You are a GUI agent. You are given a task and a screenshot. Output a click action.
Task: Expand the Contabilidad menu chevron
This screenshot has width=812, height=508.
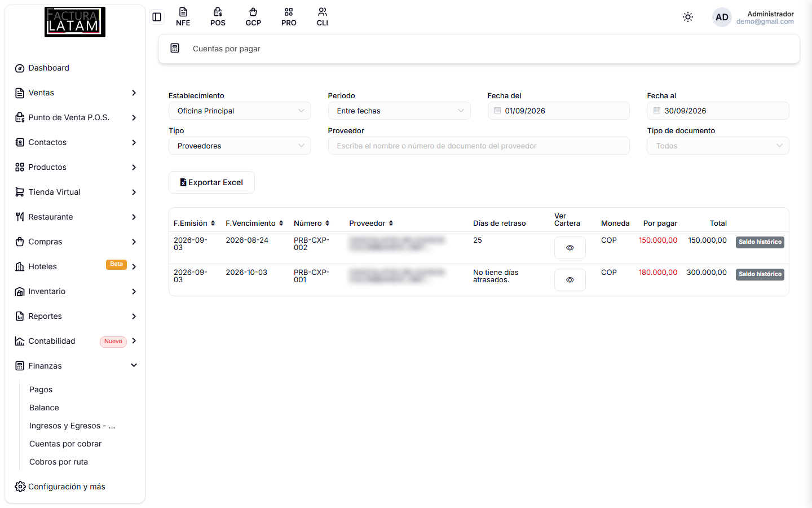pos(134,341)
